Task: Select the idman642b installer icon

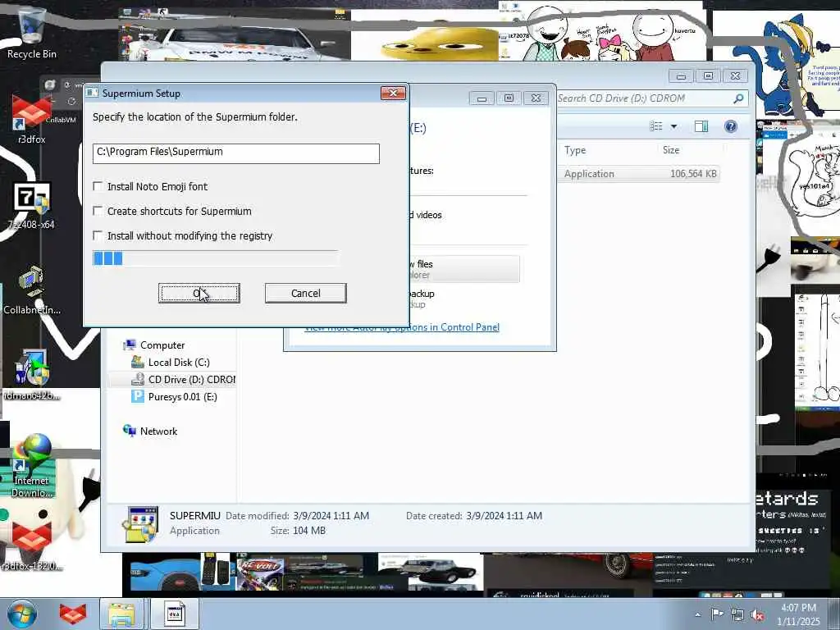Action: [32, 375]
